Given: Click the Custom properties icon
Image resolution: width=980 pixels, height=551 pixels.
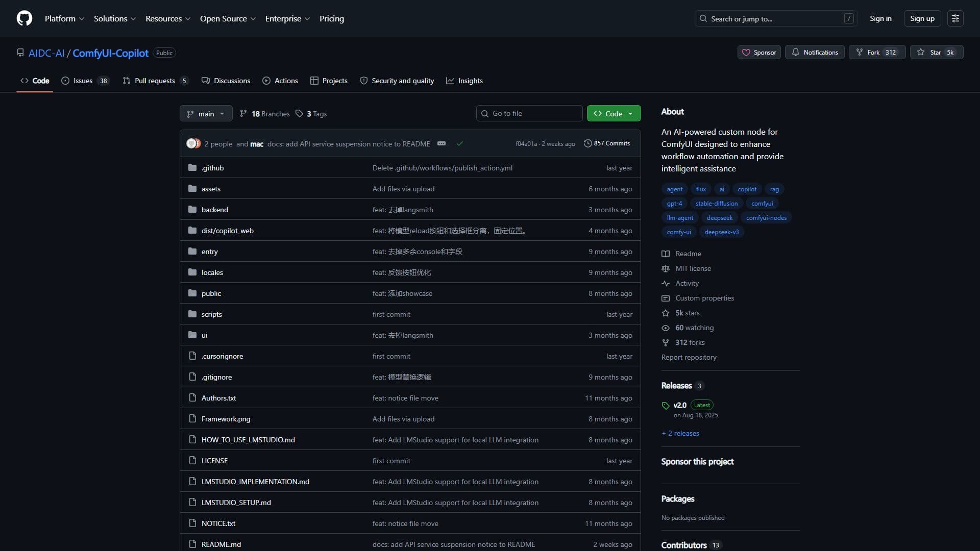Looking at the screenshot, I should click(666, 298).
